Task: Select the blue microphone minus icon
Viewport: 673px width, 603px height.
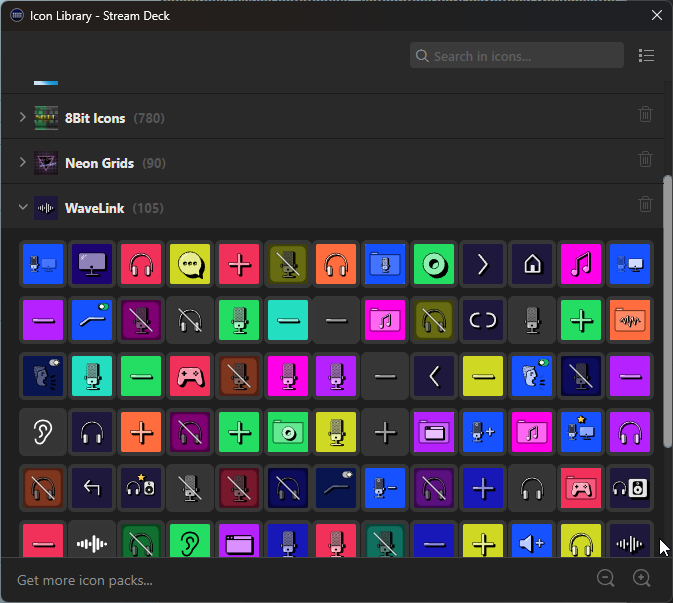Action: (385, 488)
